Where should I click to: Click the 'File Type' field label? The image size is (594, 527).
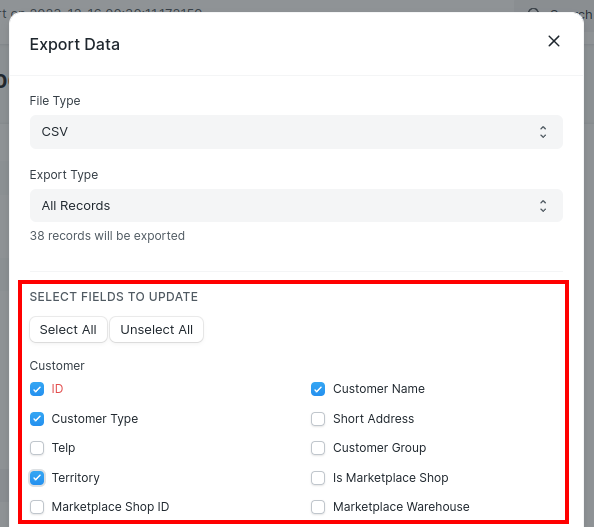click(55, 101)
